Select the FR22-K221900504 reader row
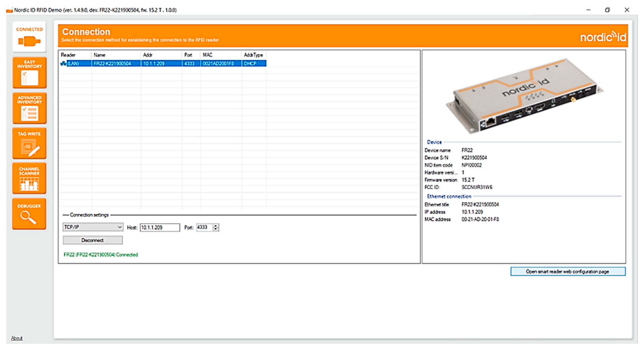 [112, 64]
